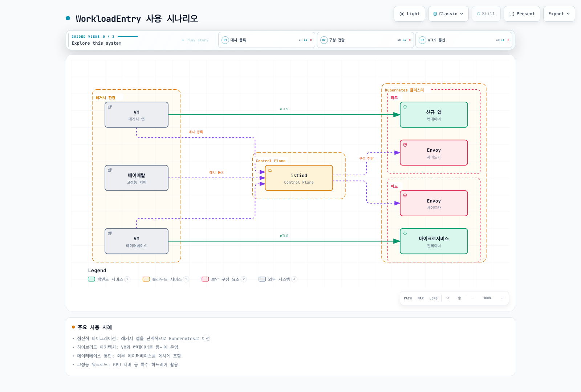Image resolution: width=581 pixels, height=392 pixels.
Task: Select guided view 01 메시 등록
Action: click(267, 40)
